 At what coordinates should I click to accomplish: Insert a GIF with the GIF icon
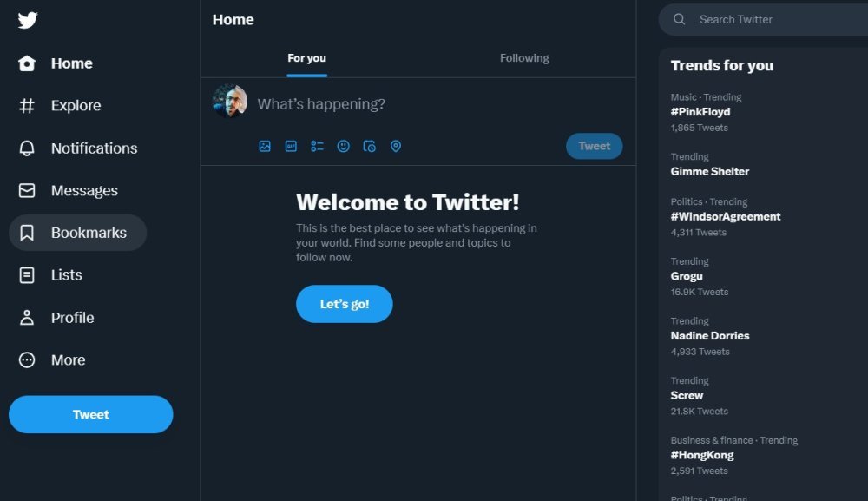coord(291,147)
